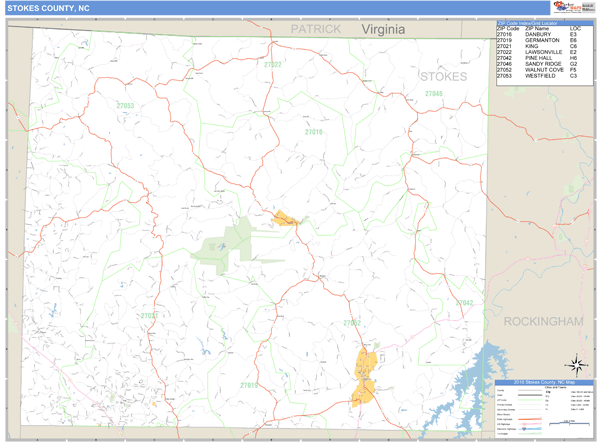The image size is (600, 442).
Task: Click the large STOKES county label
Action: 443,76
